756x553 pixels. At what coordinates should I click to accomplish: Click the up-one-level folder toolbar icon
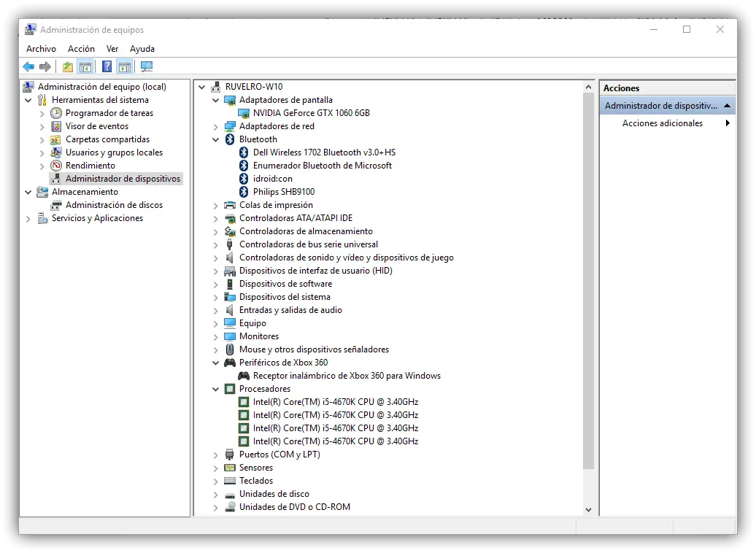click(68, 67)
